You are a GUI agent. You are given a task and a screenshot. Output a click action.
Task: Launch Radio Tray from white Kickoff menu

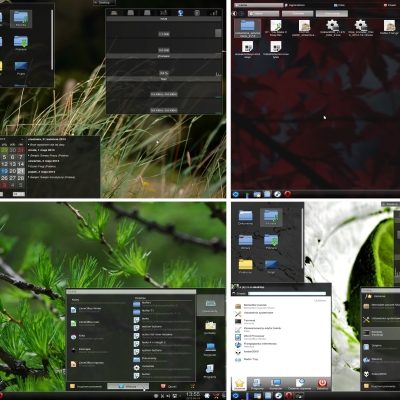[x=247, y=360]
